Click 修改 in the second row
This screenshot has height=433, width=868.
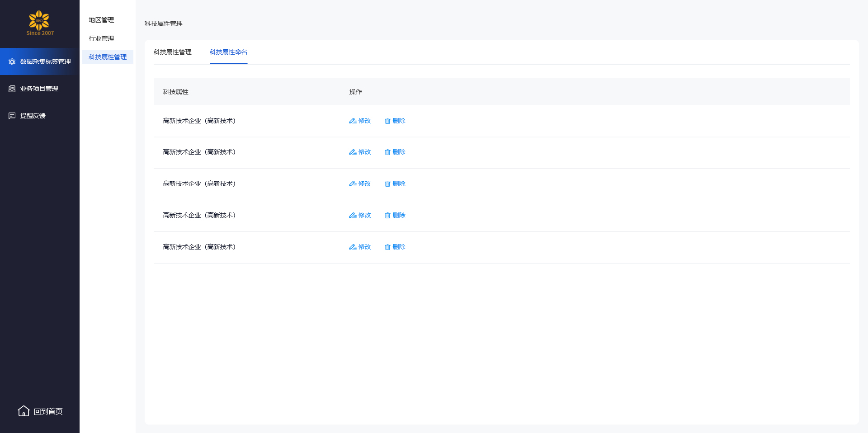point(364,152)
